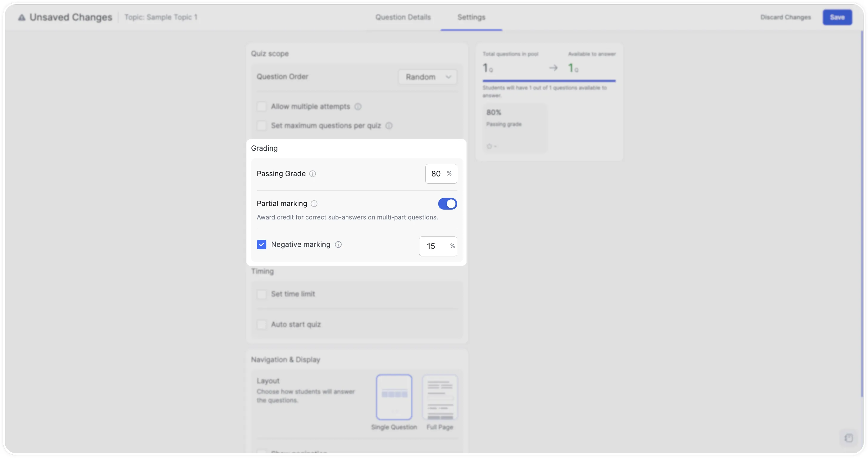868x458 pixels.
Task: Click Discard Changes
Action: 785,17
